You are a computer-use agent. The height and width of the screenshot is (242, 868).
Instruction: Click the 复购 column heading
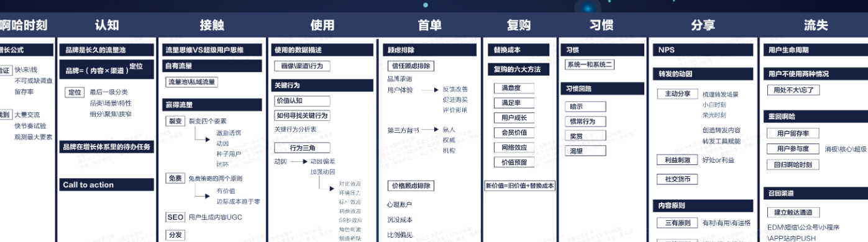pyautogui.click(x=519, y=25)
